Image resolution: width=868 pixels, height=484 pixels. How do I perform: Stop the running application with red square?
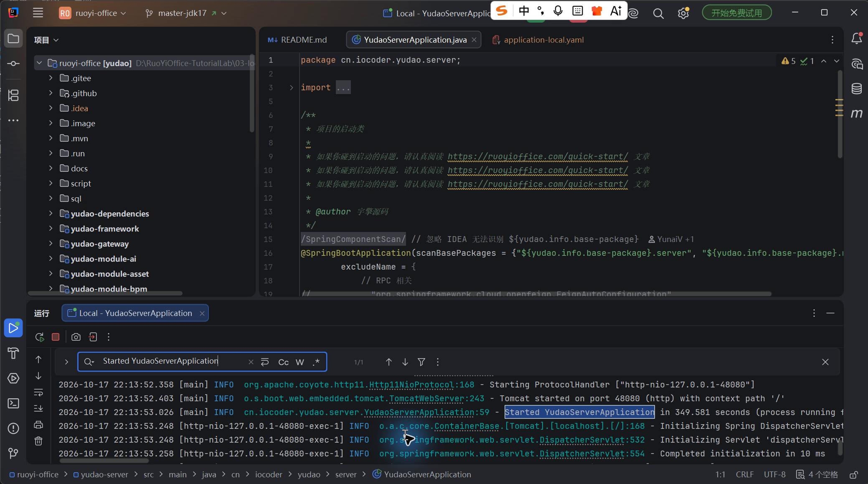[x=56, y=337]
